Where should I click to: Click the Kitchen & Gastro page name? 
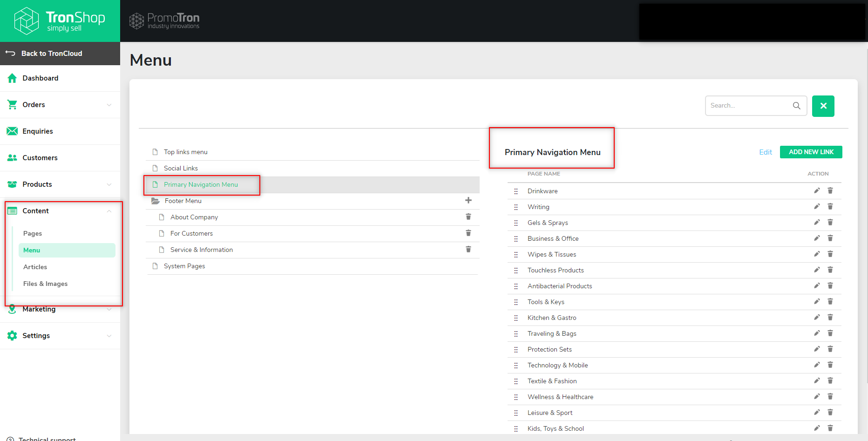click(x=552, y=318)
